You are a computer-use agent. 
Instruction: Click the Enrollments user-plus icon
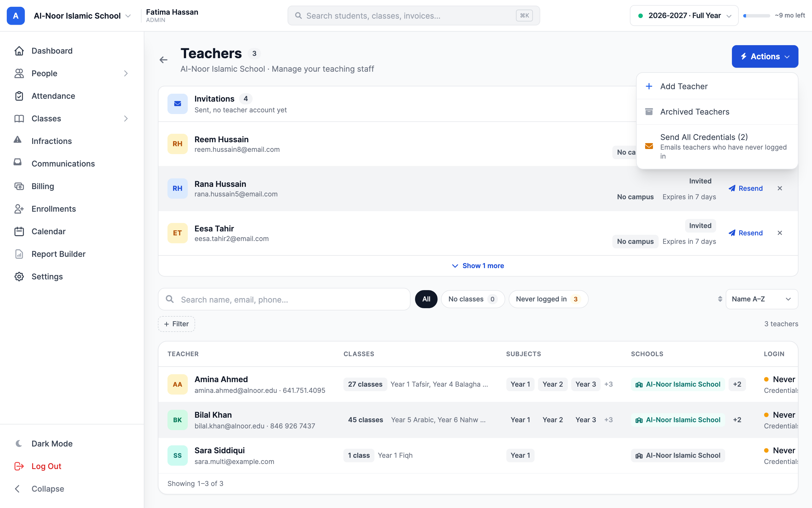pos(19,209)
